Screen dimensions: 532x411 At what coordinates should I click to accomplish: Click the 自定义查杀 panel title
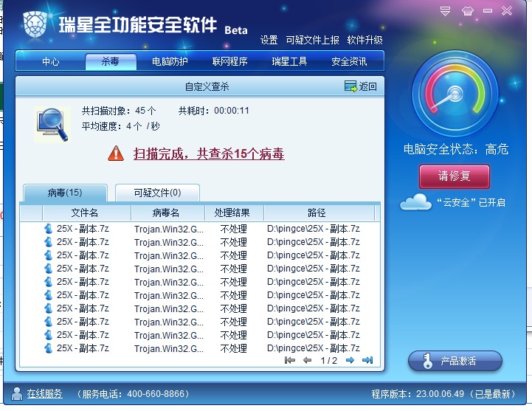tap(207, 87)
